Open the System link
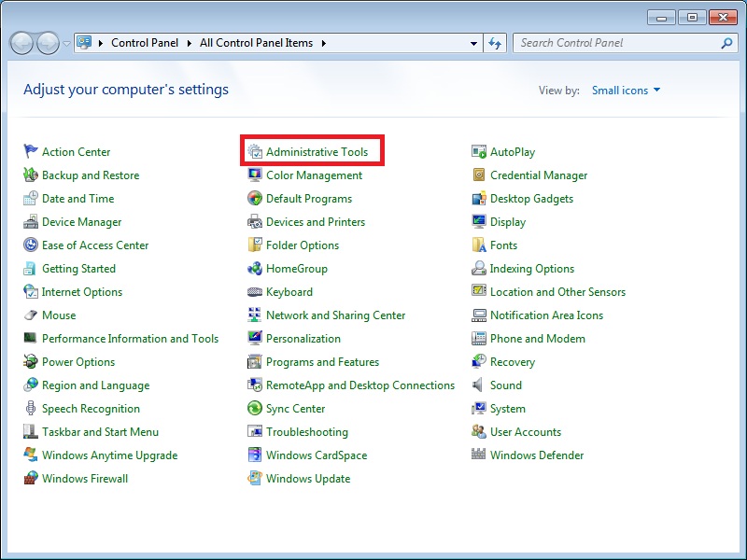 (x=508, y=409)
